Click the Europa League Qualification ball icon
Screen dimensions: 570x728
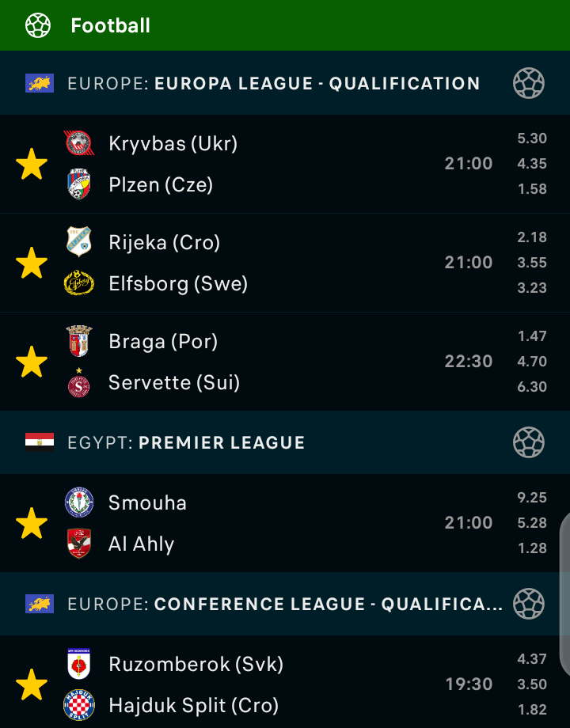(528, 83)
